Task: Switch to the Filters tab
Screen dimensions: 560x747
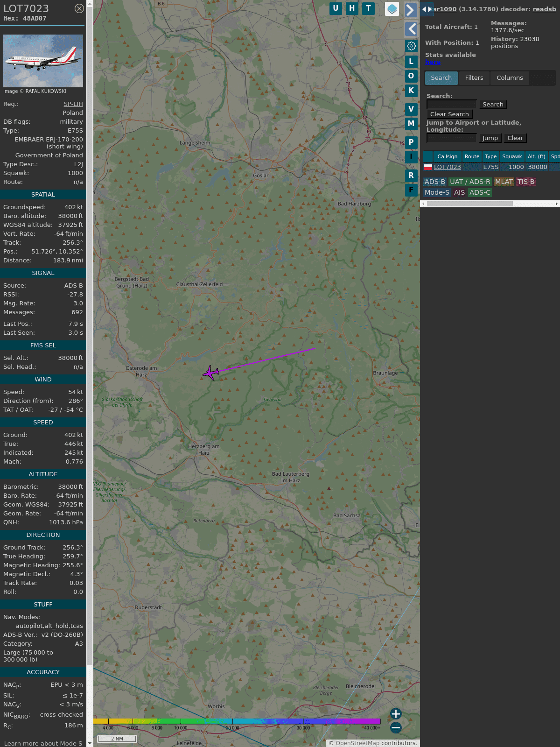Action: (474, 78)
